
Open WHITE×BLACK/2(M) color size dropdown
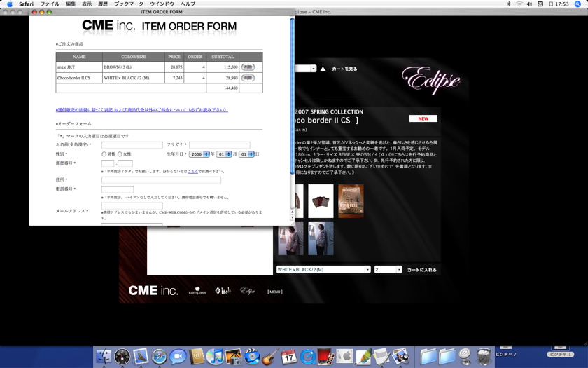323,270
